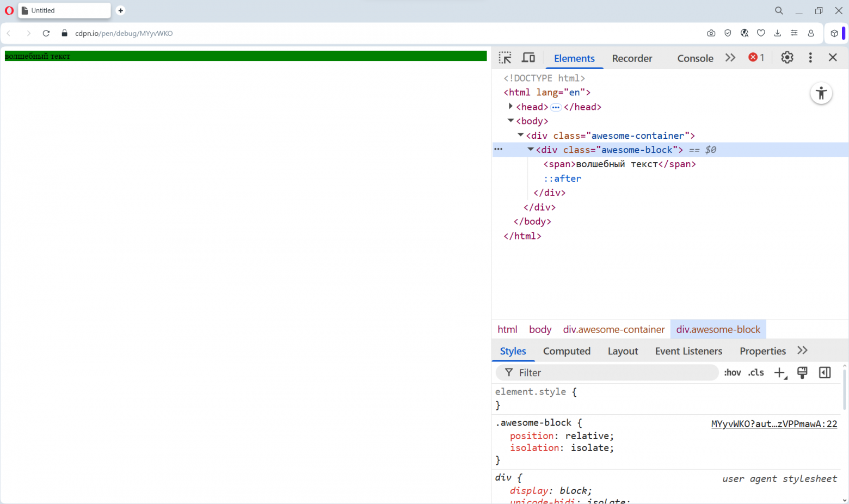Click the search tabs magnifier icon
The height and width of the screenshot is (504, 849).
point(779,10)
